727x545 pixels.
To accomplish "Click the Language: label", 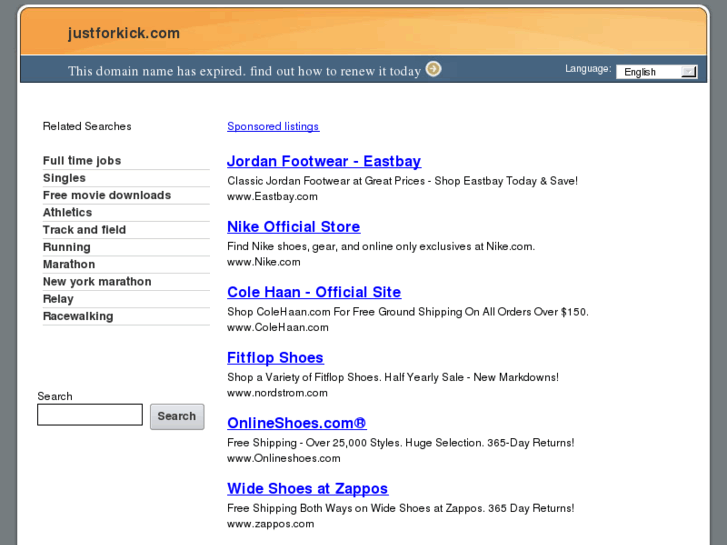I will click(588, 69).
